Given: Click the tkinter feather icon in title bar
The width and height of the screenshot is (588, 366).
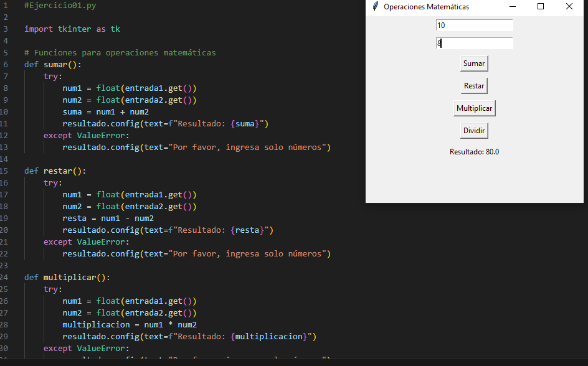Looking at the screenshot, I should (x=375, y=7).
